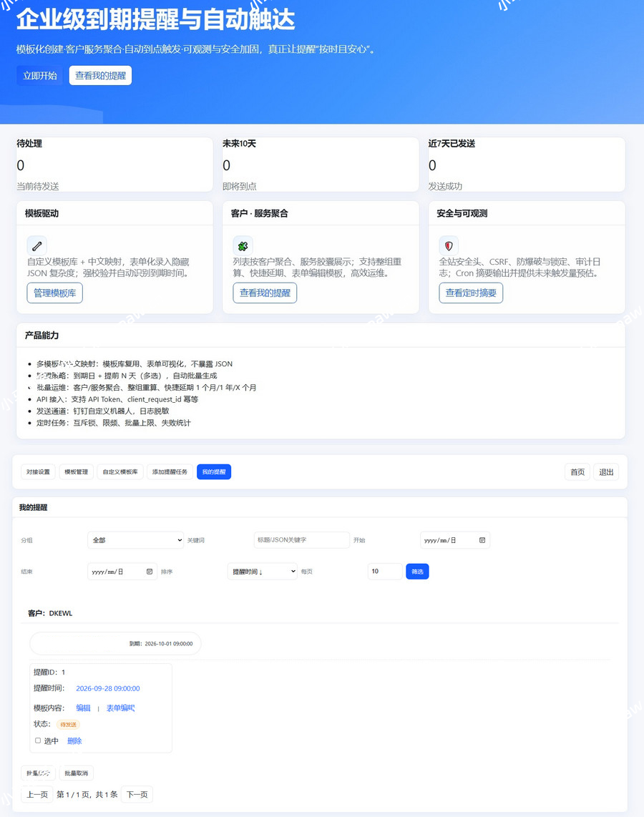Focus the 关键词 search input field
644x817 pixels.
(x=301, y=540)
